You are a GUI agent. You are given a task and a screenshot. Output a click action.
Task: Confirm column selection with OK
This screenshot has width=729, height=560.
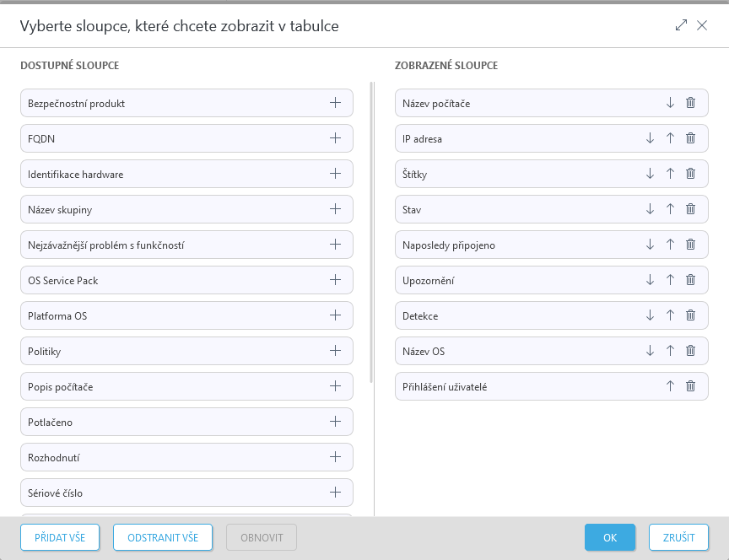pyautogui.click(x=609, y=537)
